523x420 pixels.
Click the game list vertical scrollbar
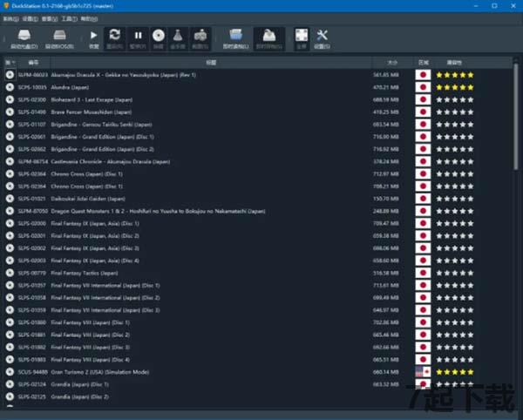coord(516,117)
